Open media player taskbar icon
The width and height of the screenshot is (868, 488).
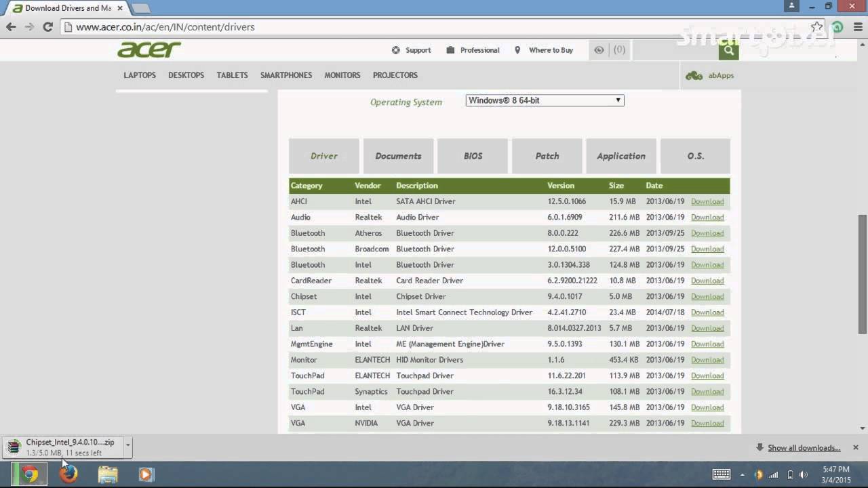[146, 474]
